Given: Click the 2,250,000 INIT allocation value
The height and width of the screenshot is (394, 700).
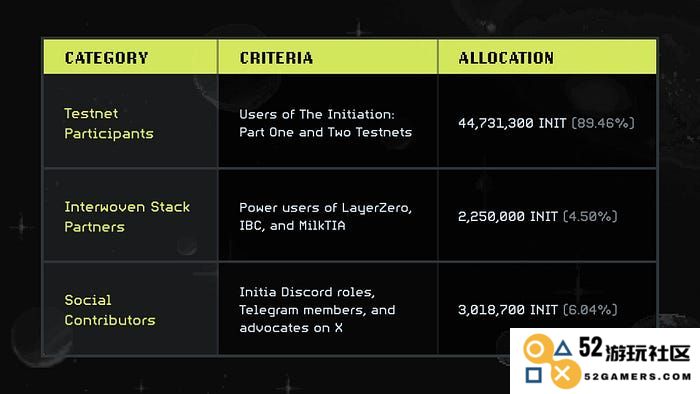Looking at the screenshot, I should [508, 216].
